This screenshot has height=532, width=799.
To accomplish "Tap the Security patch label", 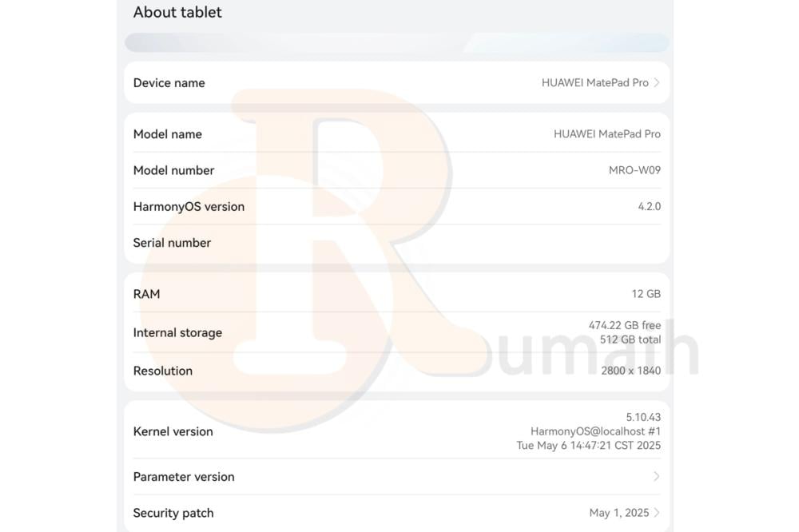I will (173, 513).
